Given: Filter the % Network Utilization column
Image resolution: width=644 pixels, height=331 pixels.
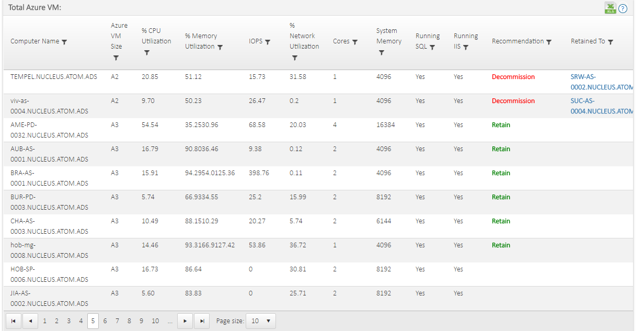Looking at the screenshot, I should click(x=295, y=58).
